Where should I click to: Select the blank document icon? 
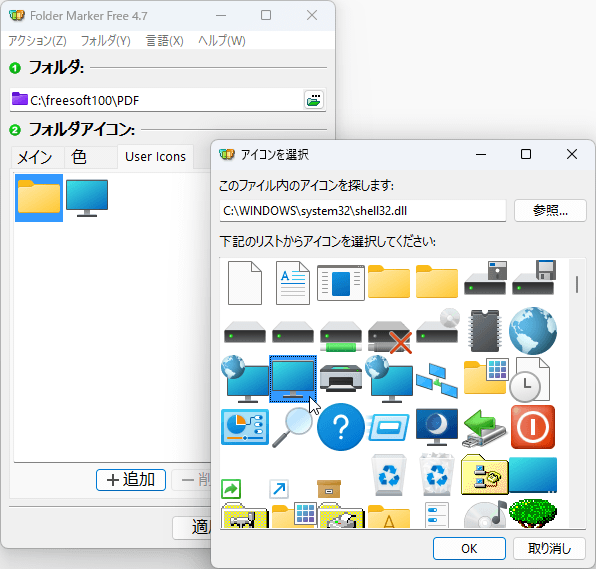click(245, 283)
